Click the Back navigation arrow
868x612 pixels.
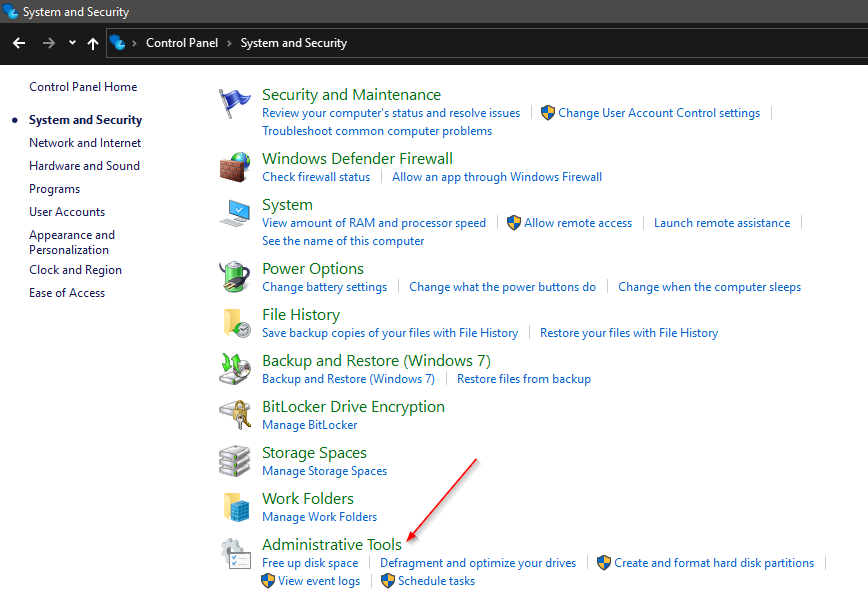tap(19, 43)
